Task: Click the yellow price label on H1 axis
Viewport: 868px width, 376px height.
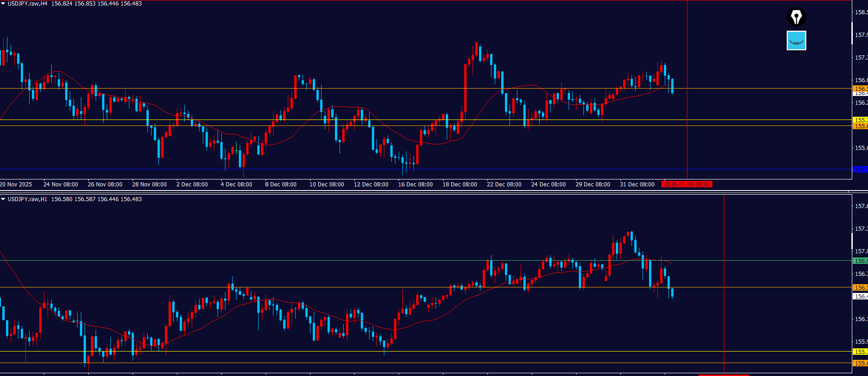Action: [860, 352]
